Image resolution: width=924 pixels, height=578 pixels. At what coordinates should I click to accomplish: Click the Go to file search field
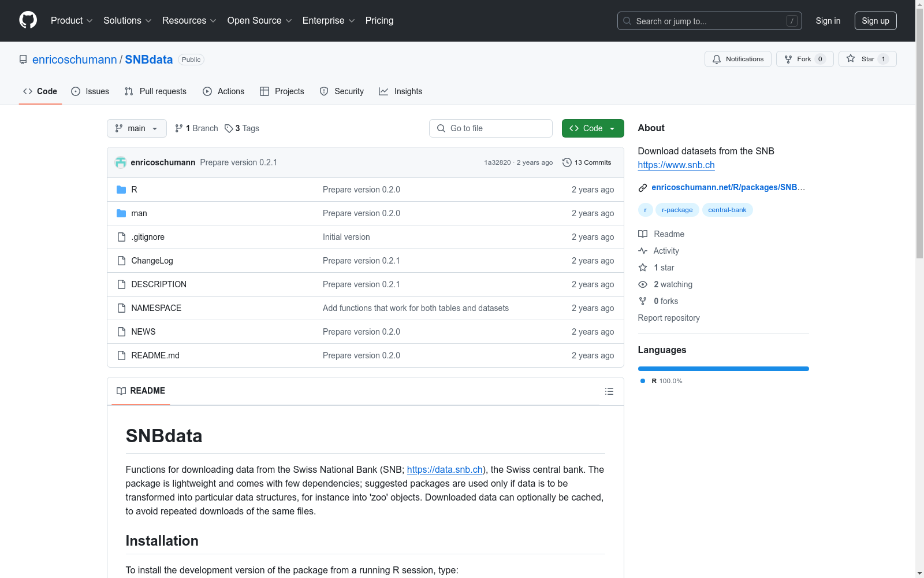pos(491,128)
